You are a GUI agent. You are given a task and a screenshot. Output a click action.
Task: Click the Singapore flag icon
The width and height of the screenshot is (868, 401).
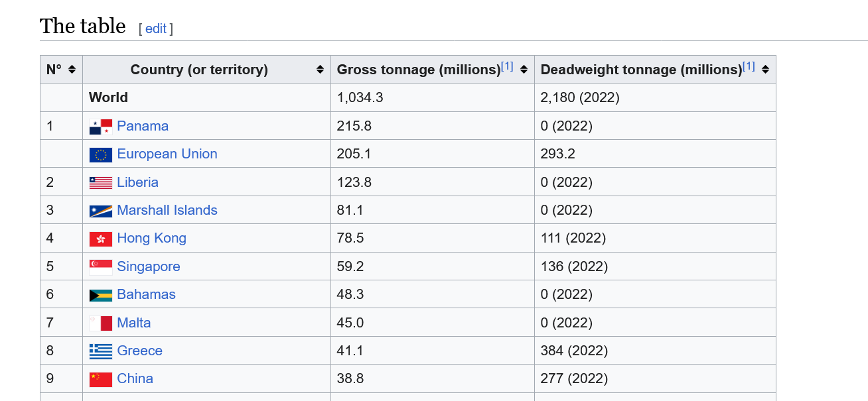pos(101,267)
